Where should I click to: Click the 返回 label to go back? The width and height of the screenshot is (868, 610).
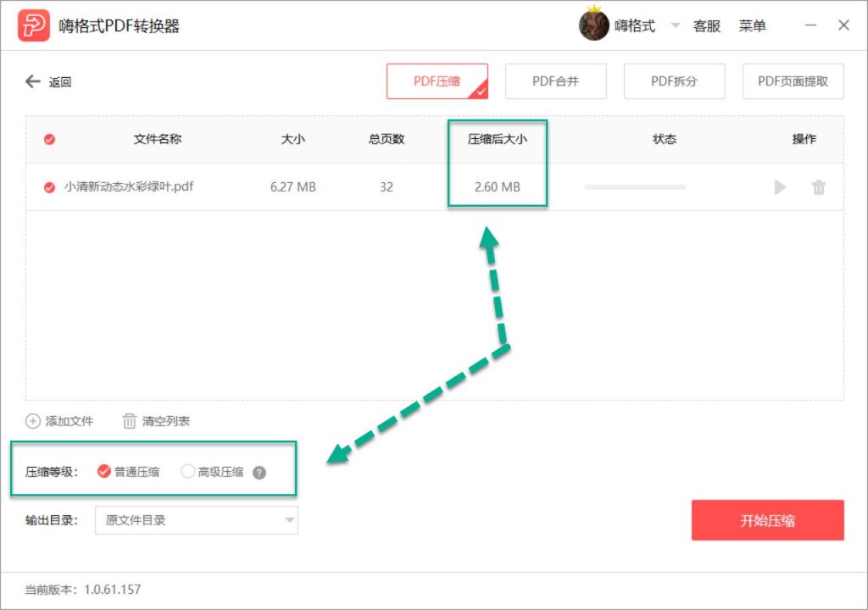coord(60,82)
